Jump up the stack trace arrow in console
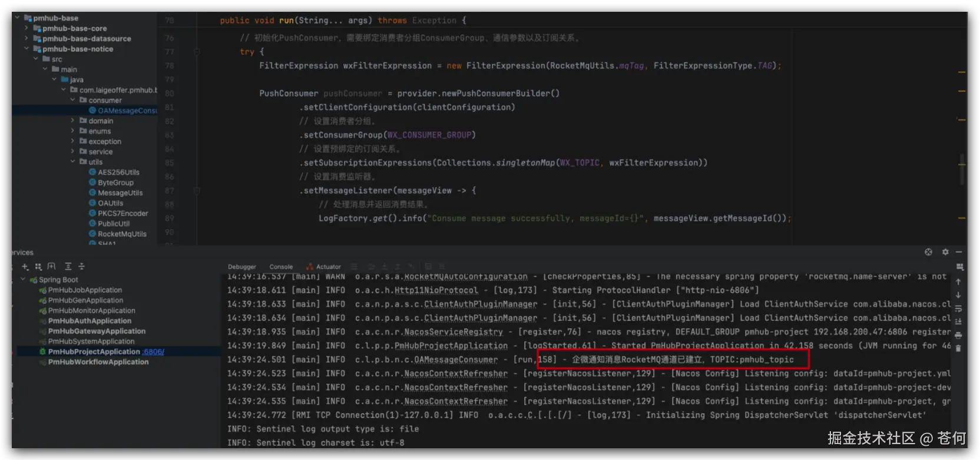Viewport: 980px width, 460px height. click(958, 282)
